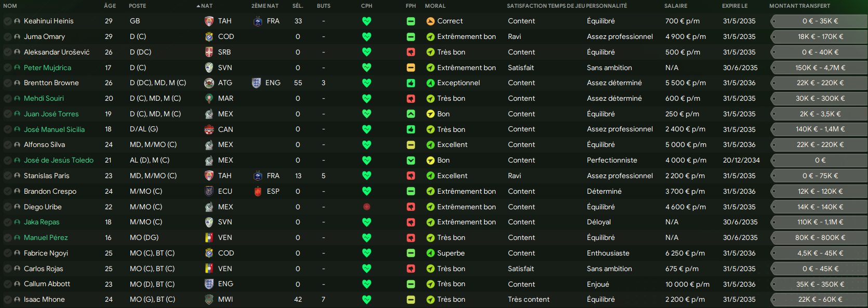Click Callum Abbott's 35K € - 350K € value
Viewport: 868px width, 308px height.
820,284
